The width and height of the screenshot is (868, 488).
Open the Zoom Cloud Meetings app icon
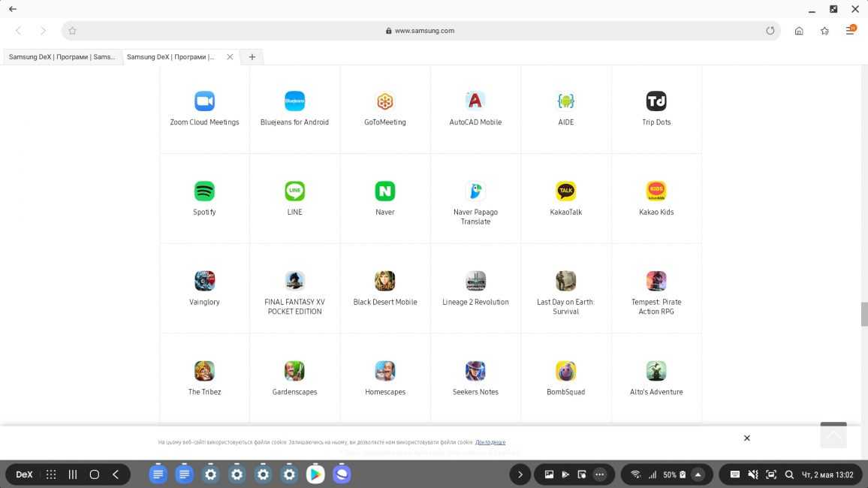click(204, 101)
